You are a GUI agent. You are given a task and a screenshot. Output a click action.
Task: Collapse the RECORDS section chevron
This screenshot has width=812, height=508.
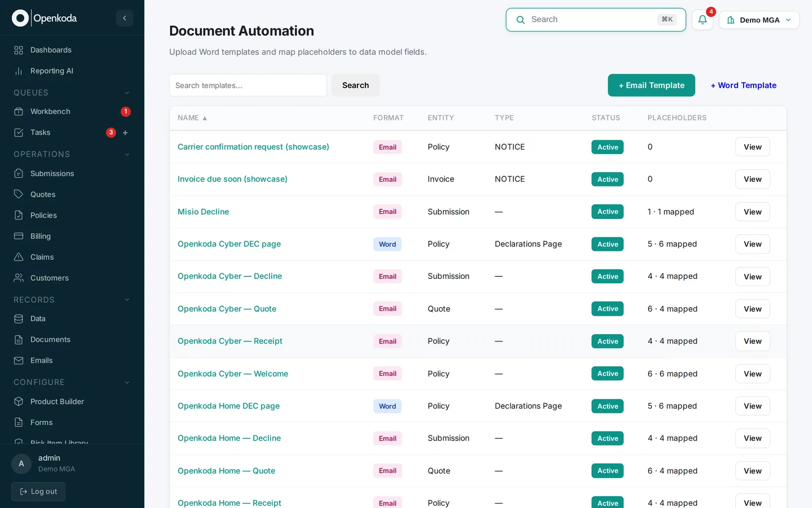[127, 300]
